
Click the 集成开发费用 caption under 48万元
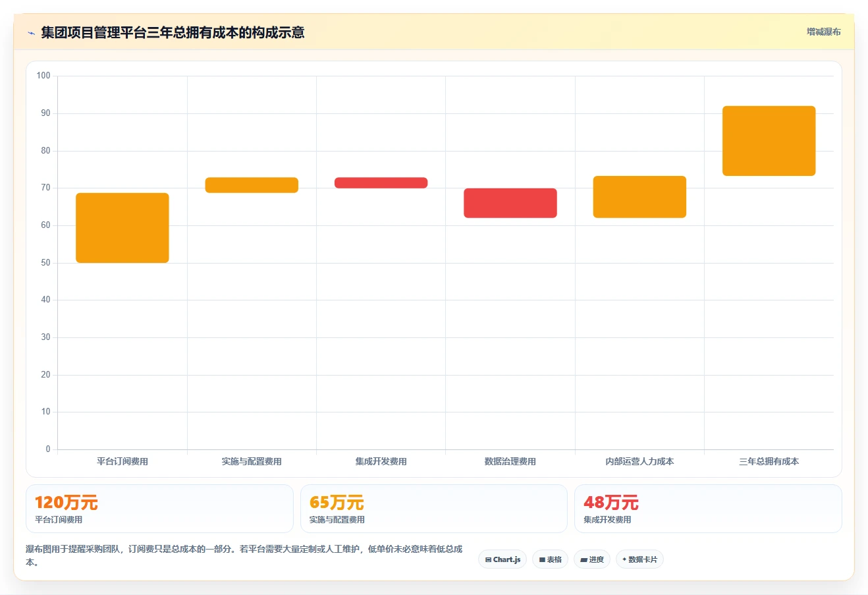[x=607, y=520]
